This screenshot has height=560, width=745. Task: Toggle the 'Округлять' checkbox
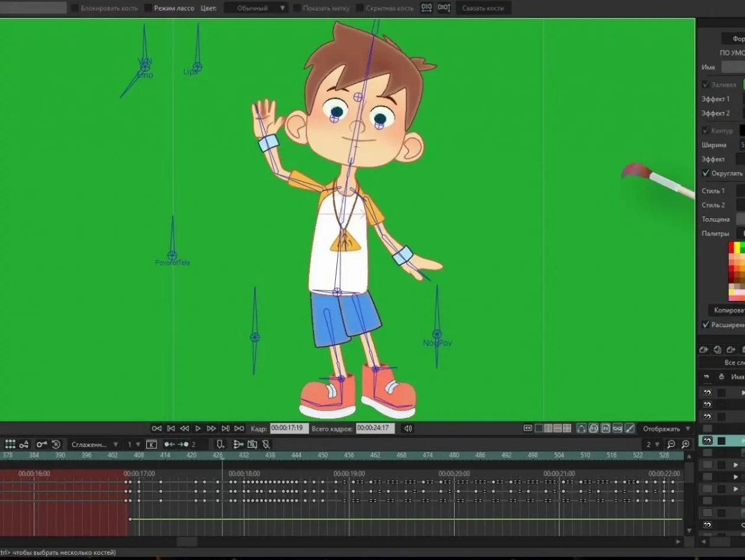(x=706, y=173)
